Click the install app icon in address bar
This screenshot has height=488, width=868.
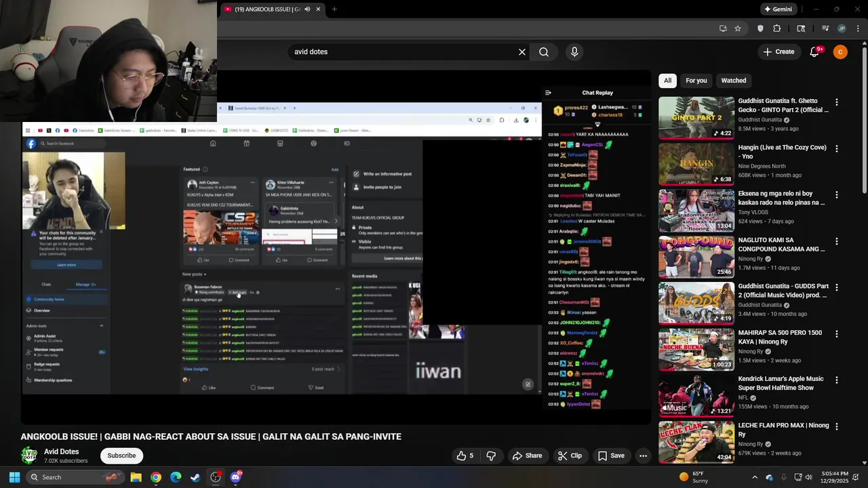pos(723,28)
